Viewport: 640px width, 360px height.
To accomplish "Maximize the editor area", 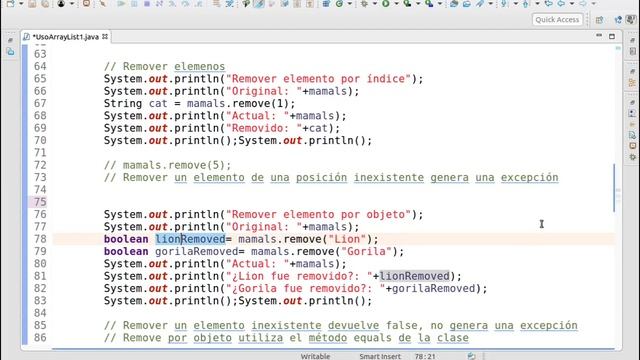I will [x=612, y=36].
